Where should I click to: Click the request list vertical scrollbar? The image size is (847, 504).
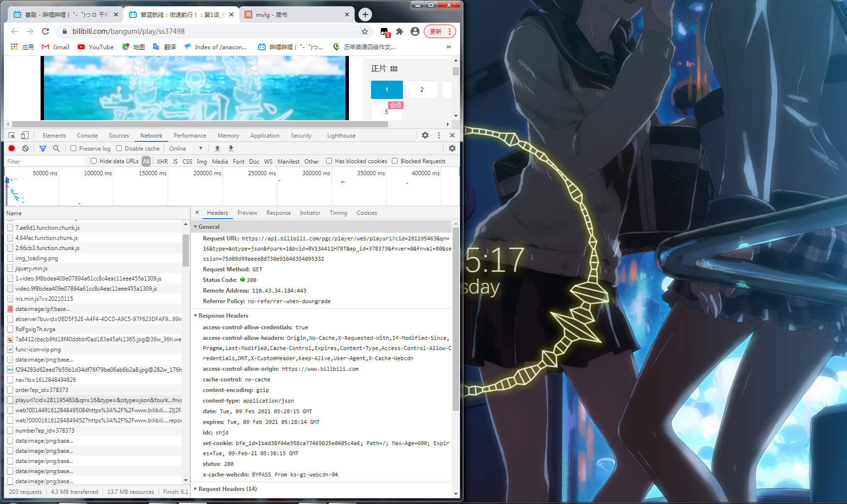186,250
